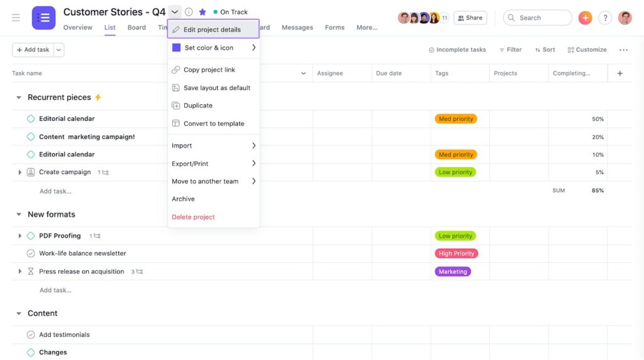Expand subtasks of Press release on acquisition
The image size is (644, 360).
click(x=19, y=271)
